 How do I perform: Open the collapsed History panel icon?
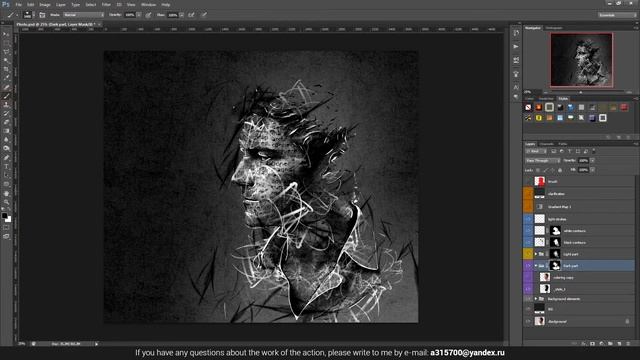pyautogui.click(x=516, y=33)
